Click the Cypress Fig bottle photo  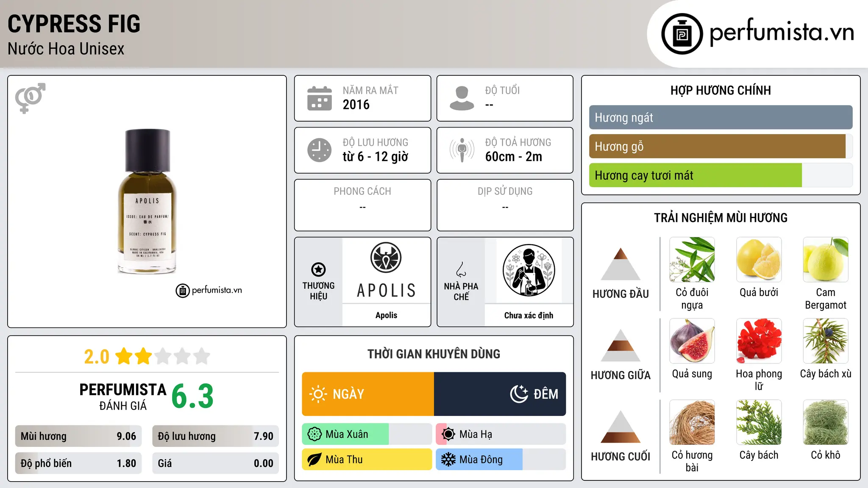(147, 202)
